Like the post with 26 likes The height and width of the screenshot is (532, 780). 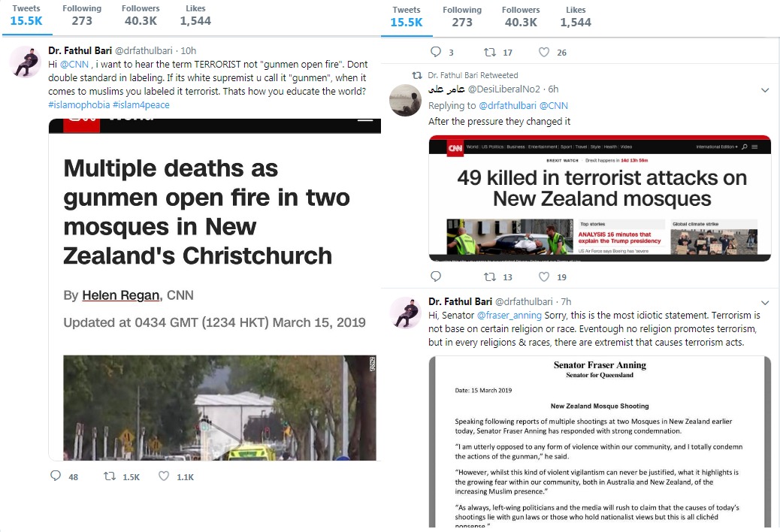(x=544, y=52)
